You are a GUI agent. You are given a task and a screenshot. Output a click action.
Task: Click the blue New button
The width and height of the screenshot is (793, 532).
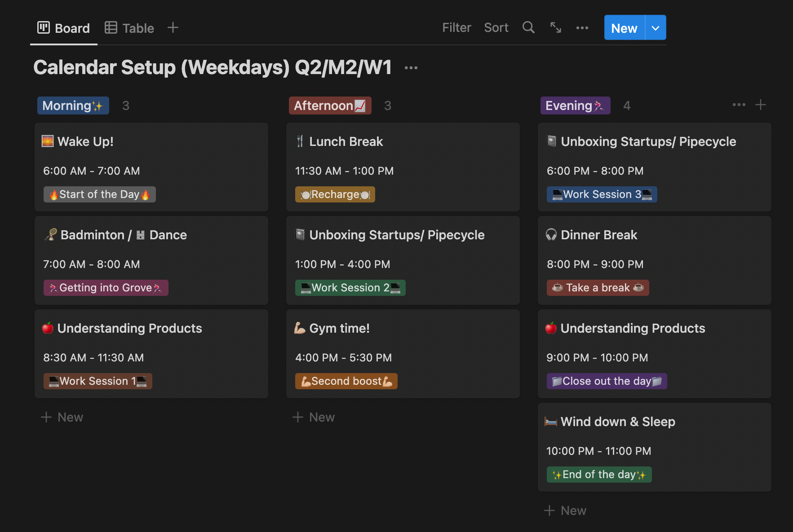624,28
